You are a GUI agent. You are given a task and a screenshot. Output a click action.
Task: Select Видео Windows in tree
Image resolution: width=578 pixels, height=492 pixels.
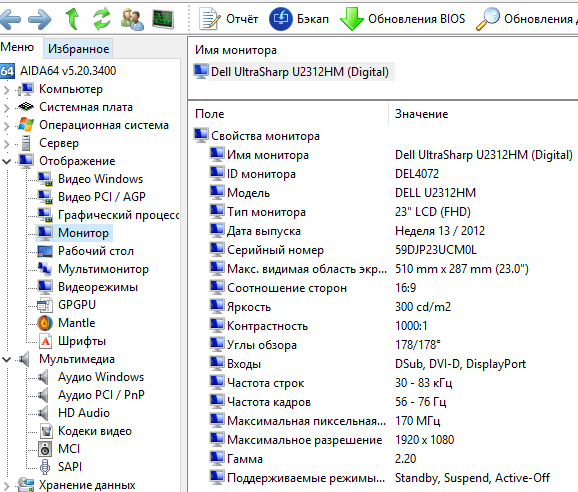coord(100,179)
